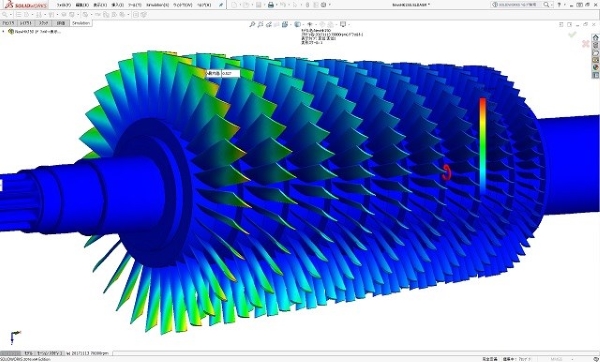The height and width of the screenshot is (362, 600).
Task: Select the simulation study tab at bottom
Action: [87, 353]
